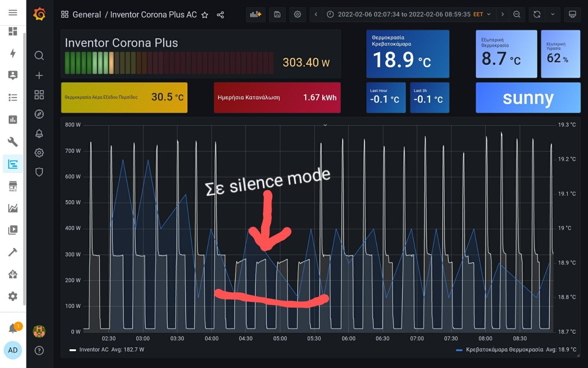The image size is (588, 368).
Task: Open the line chart sidebar item
Action: pyautogui.click(x=13, y=208)
